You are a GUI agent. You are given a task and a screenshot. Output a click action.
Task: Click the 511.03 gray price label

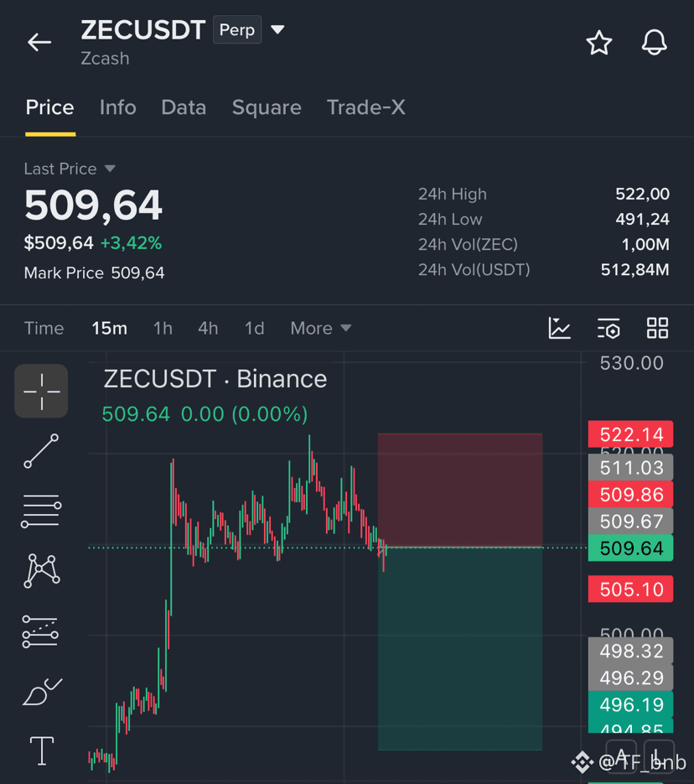630,468
